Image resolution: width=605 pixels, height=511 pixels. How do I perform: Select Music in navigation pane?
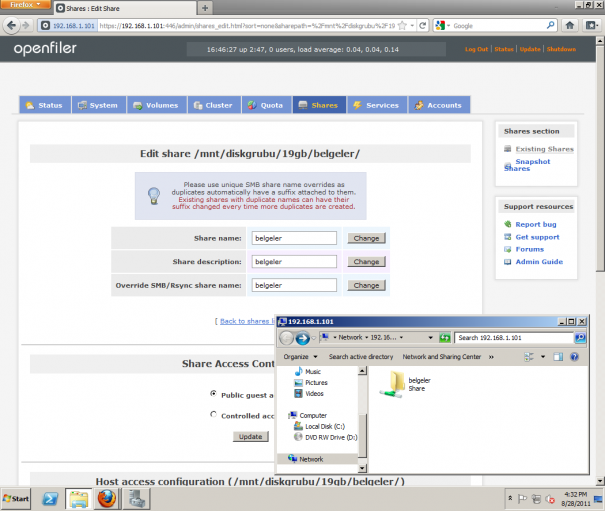pos(308,371)
